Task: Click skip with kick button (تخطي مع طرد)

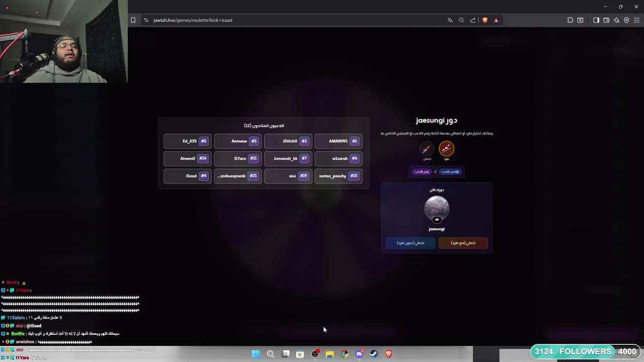Action: tap(463, 243)
